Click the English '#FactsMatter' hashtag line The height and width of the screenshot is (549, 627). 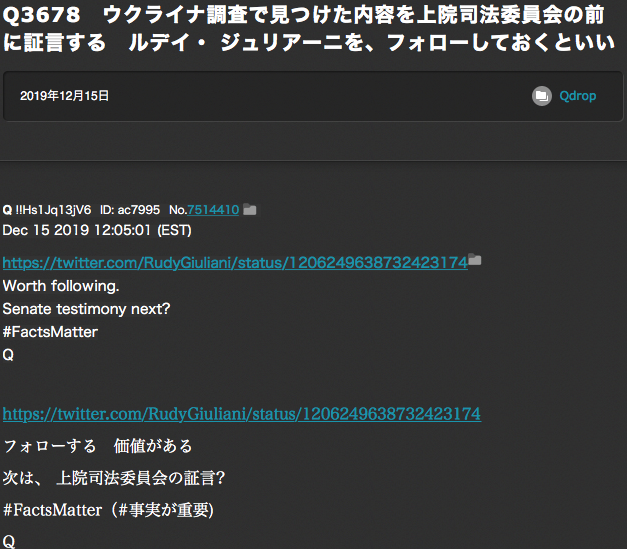click(50, 331)
